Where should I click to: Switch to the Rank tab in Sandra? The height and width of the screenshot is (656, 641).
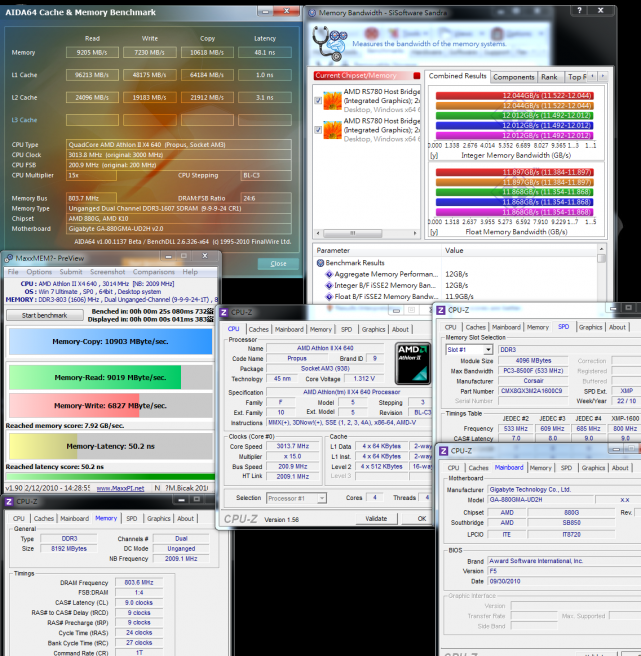click(x=549, y=77)
